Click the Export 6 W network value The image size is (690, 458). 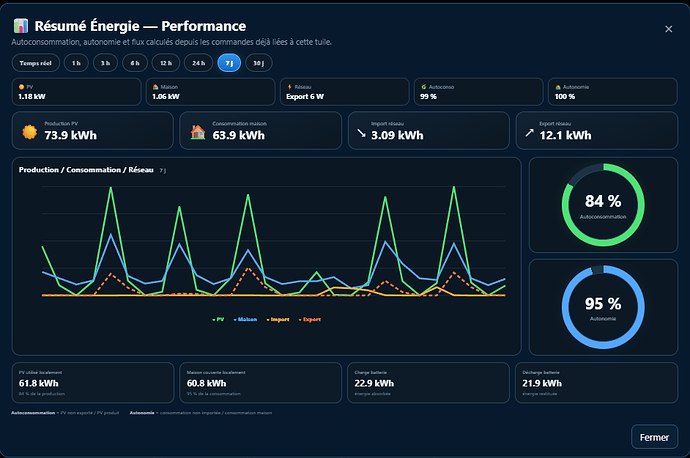click(x=305, y=97)
